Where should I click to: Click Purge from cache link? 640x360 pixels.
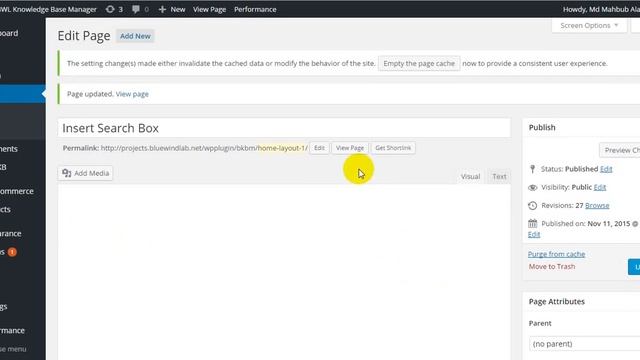tap(556, 254)
